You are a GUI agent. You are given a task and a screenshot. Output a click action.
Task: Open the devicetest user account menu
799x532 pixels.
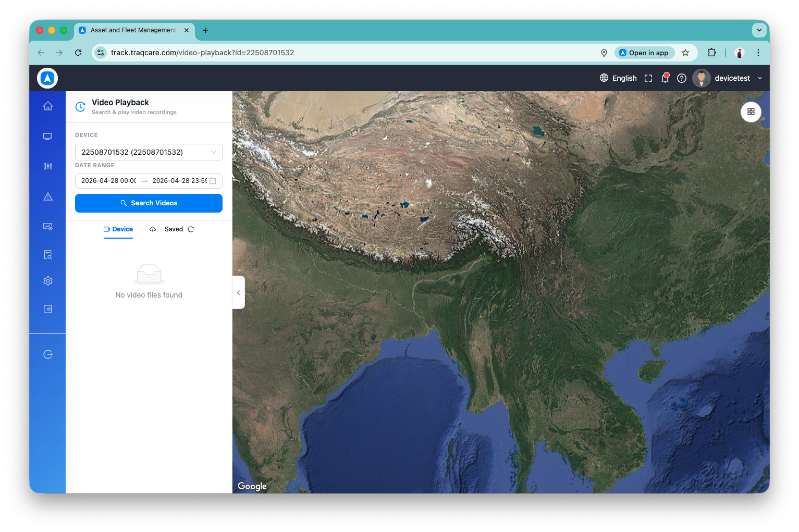click(x=728, y=78)
